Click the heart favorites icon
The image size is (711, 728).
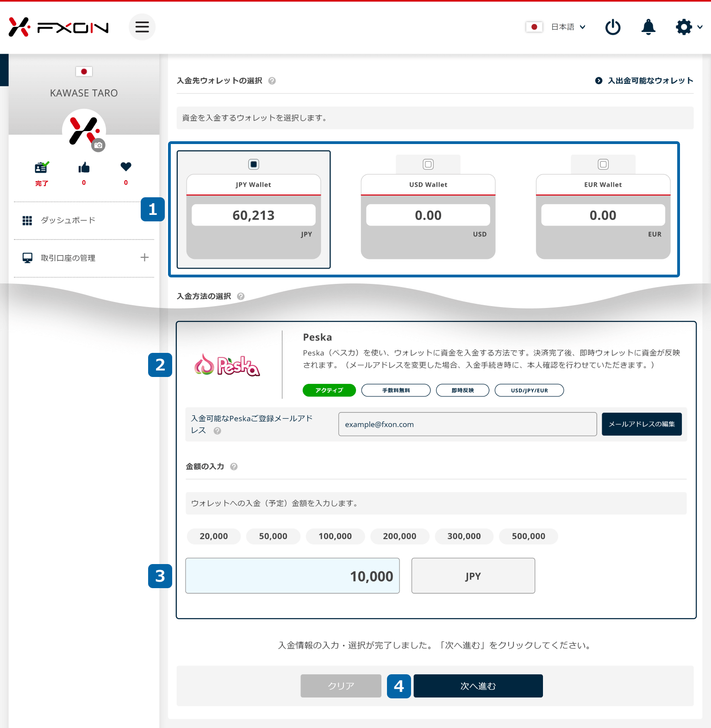tap(126, 167)
